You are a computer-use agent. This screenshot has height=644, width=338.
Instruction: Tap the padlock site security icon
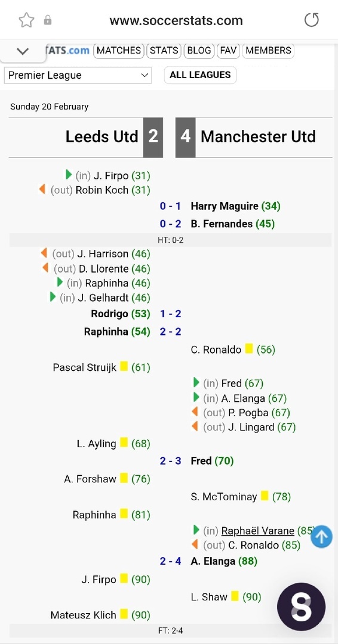[48, 20]
